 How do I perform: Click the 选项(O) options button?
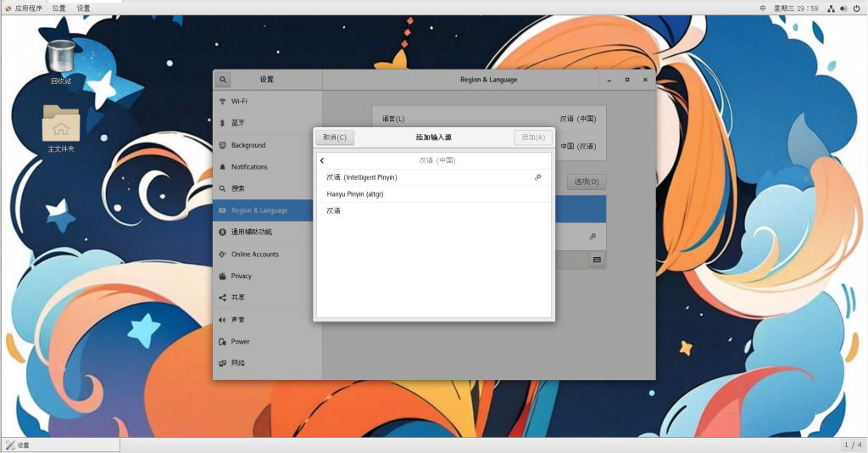coord(587,182)
